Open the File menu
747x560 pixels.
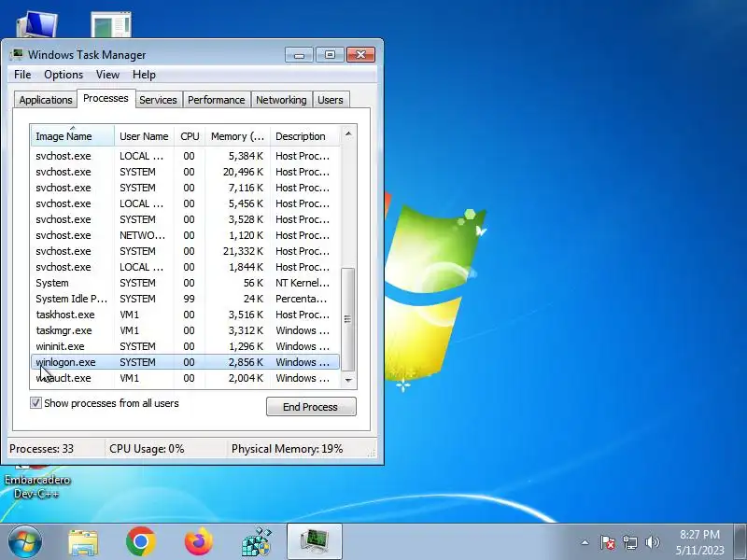click(x=22, y=75)
